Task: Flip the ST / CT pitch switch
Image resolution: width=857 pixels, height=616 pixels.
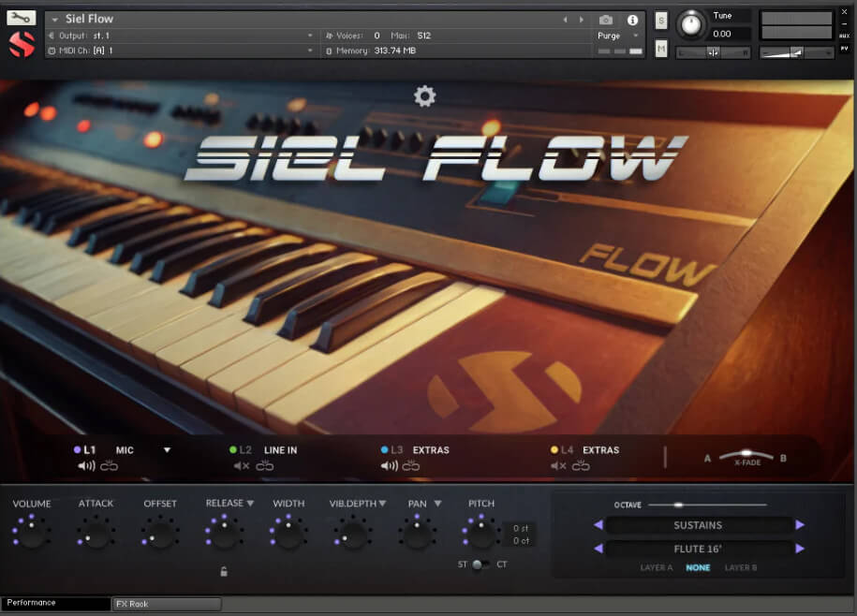Action: click(x=481, y=565)
